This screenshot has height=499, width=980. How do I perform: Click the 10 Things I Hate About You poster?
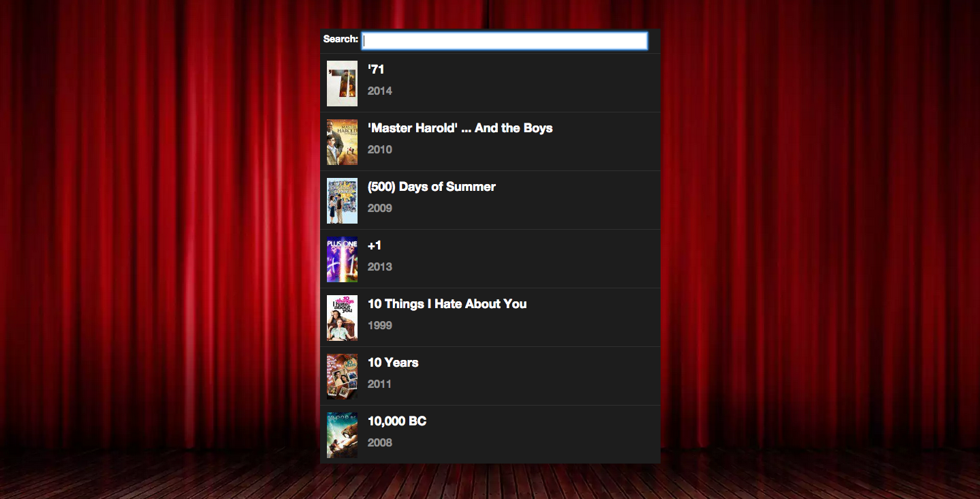click(x=342, y=317)
